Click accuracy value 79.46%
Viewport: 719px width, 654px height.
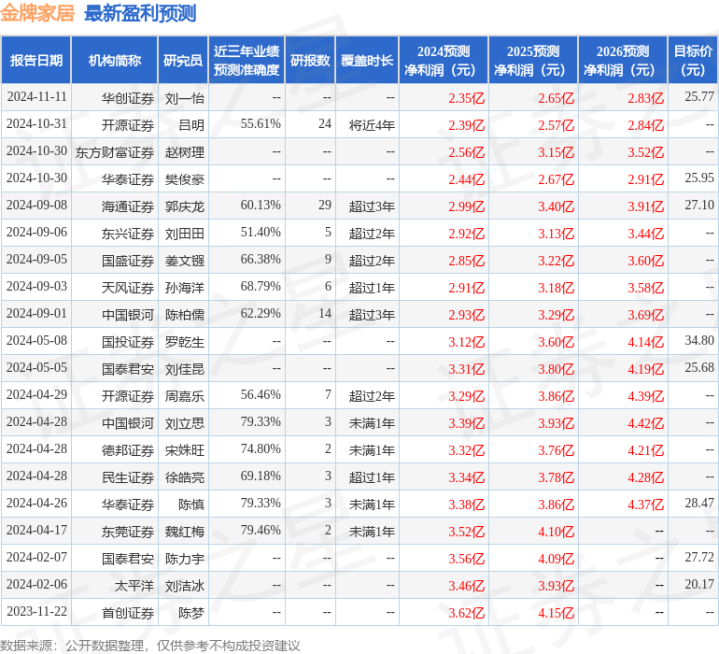(260, 530)
